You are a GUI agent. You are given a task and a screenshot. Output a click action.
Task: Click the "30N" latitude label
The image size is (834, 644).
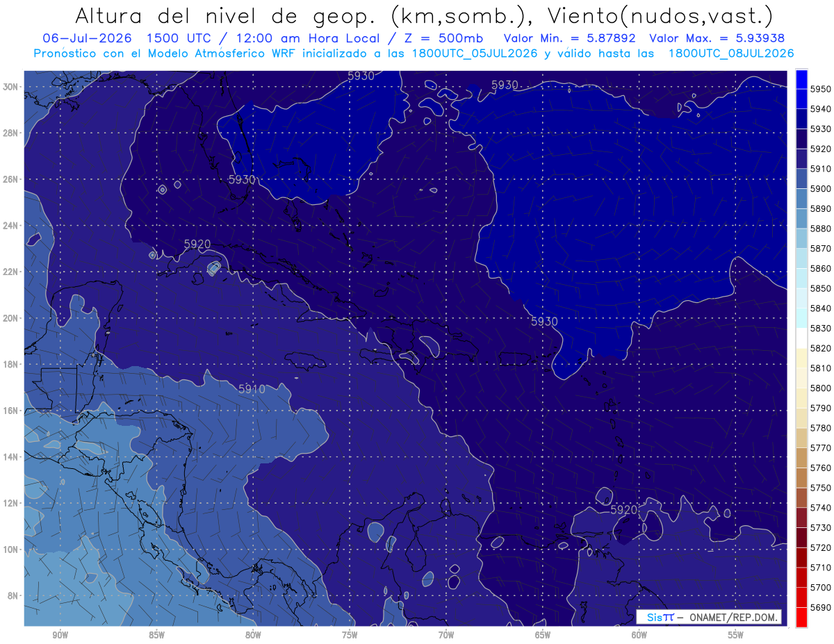(x=12, y=87)
